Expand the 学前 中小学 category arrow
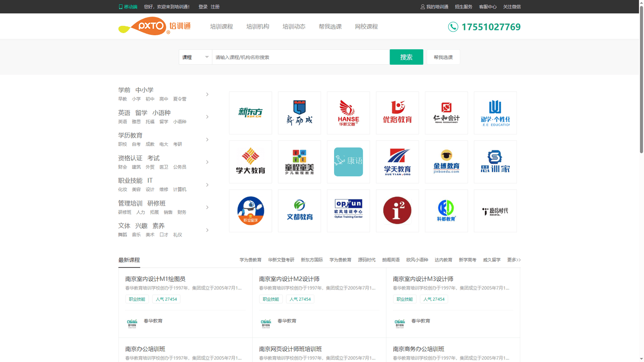644x362 pixels. [x=207, y=94]
